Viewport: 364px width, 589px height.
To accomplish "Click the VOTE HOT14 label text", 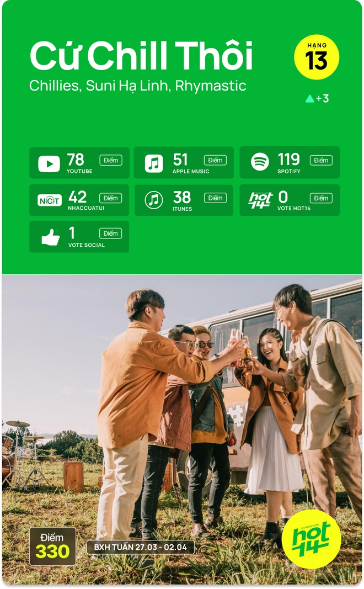I will (x=294, y=208).
